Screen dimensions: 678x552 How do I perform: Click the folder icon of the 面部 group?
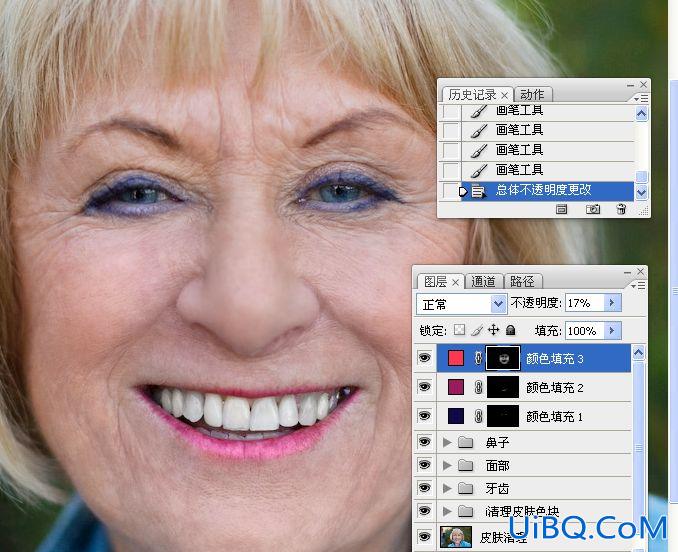click(x=466, y=465)
